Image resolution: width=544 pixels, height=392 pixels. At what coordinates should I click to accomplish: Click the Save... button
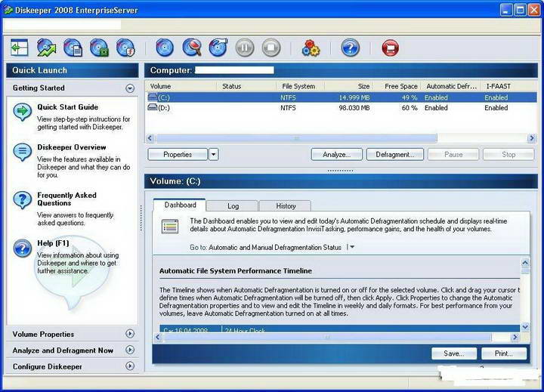454,353
